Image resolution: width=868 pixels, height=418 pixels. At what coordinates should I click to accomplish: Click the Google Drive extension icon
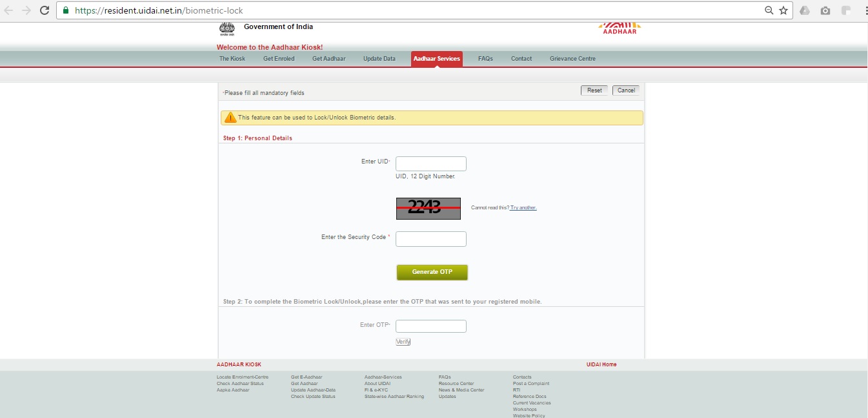click(805, 10)
